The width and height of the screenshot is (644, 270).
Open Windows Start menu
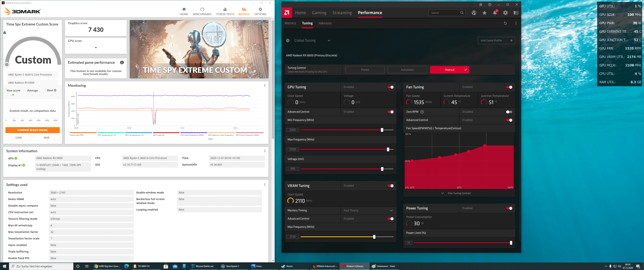pyautogui.click(x=4, y=266)
